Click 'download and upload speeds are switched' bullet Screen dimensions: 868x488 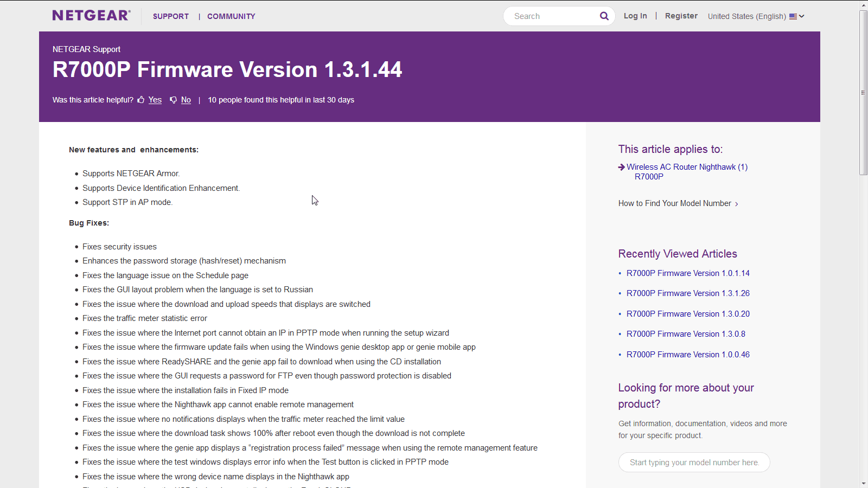(226, 304)
